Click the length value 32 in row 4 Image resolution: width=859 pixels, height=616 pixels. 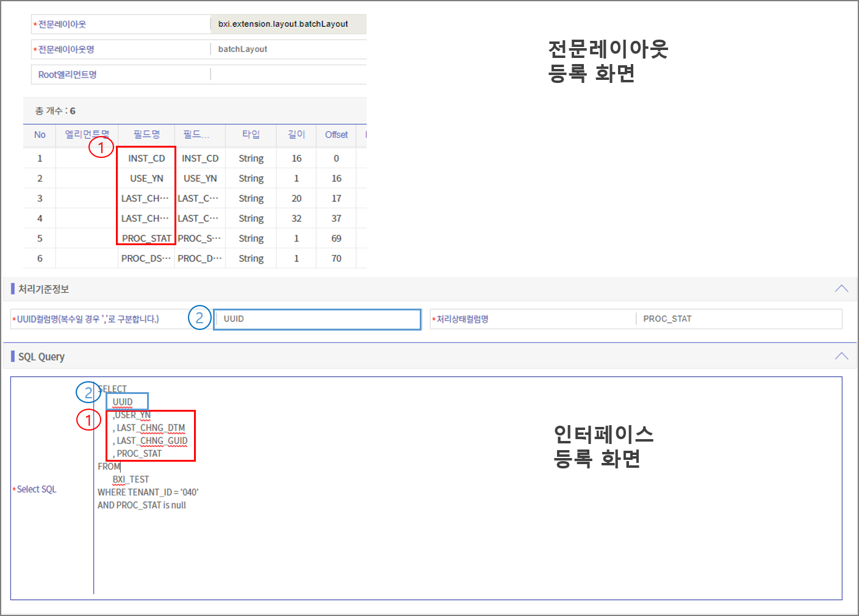pyautogui.click(x=297, y=218)
